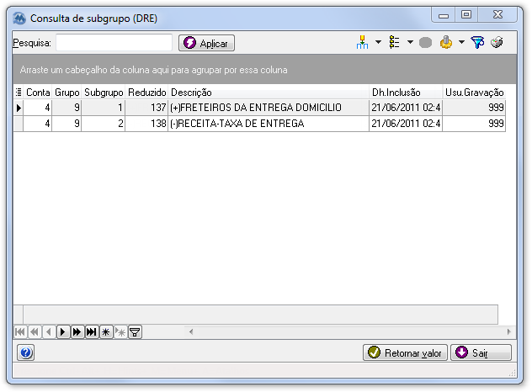Sort by the Grupo column header
Image resolution: width=532 pixels, height=392 pixels.
coord(66,93)
